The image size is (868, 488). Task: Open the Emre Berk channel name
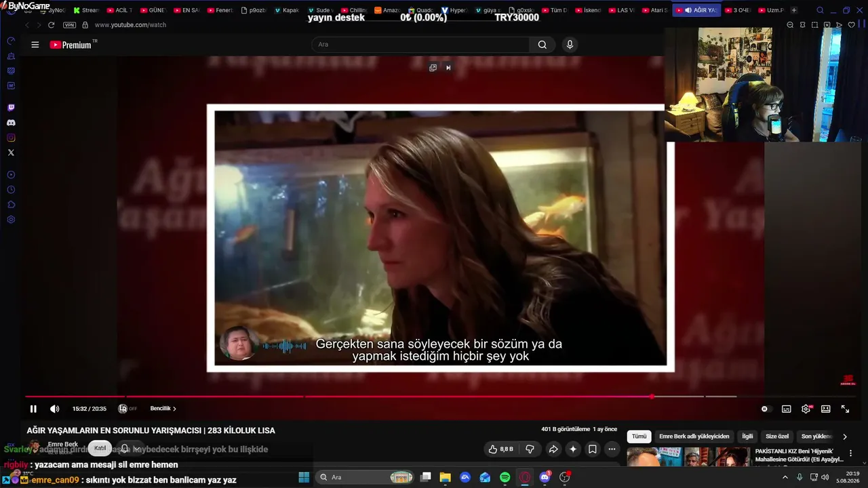point(63,445)
